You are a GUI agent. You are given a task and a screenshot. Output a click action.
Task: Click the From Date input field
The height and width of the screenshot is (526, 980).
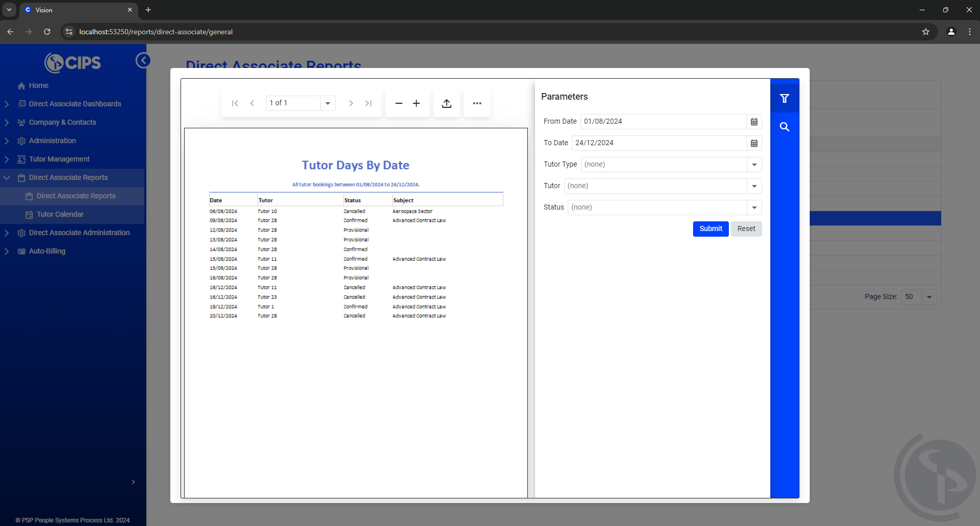coord(663,122)
